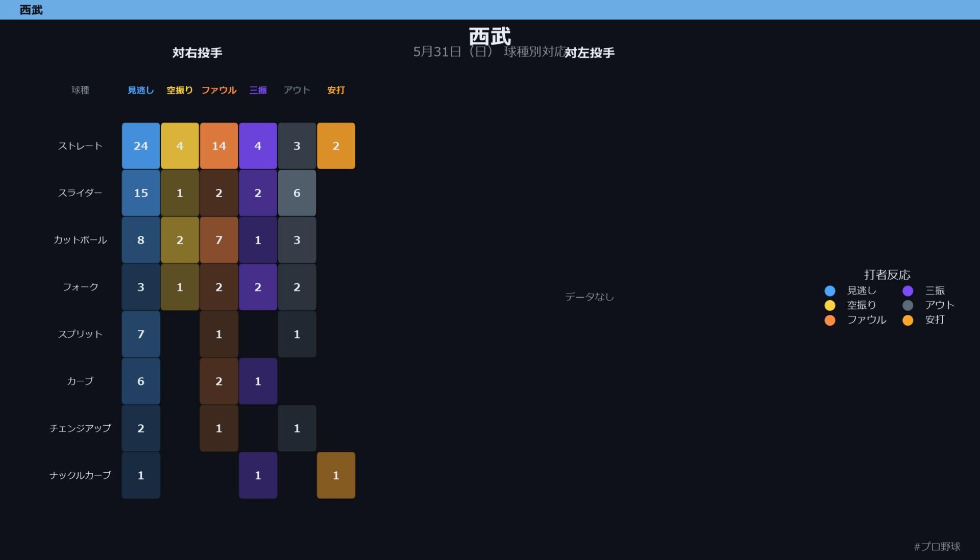The image size is (980, 560).
Task: Click ストレート アウト cell showing 3
Action: pos(297,146)
